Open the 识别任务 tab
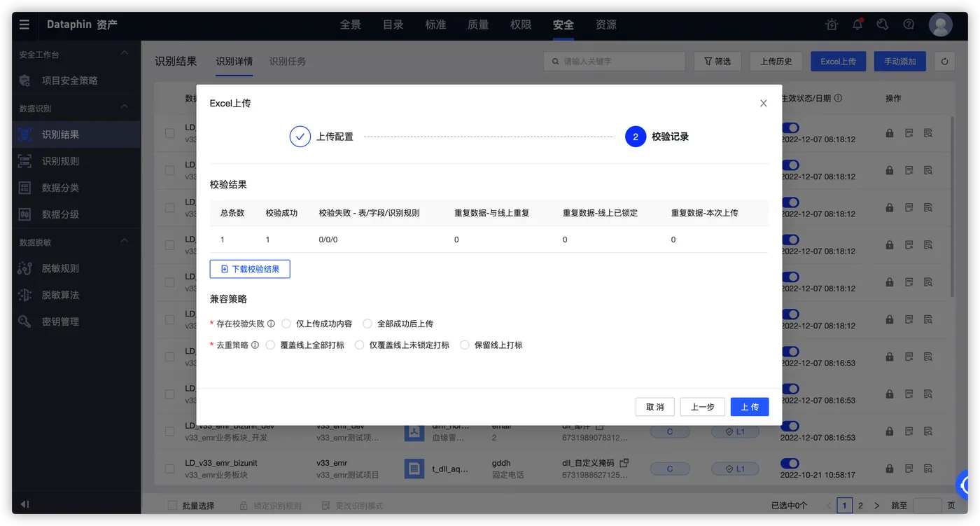Image resolution: width=980 pixels, height=526 pixels. [x=288, y=62]
